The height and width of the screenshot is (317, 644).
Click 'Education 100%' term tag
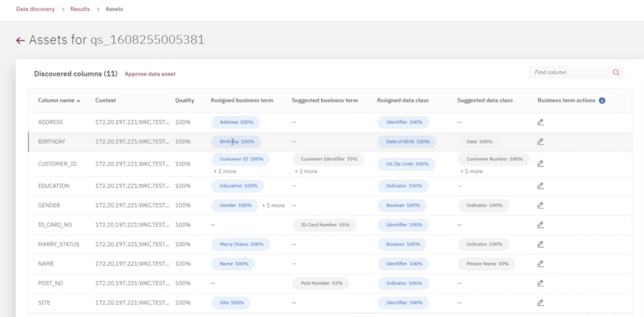click(238, 186)
